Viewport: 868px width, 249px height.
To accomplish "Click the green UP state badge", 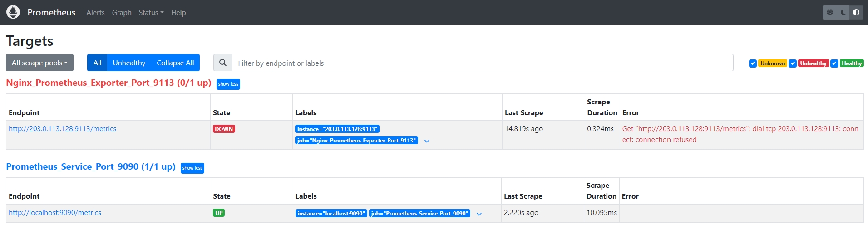I will 219,213.
